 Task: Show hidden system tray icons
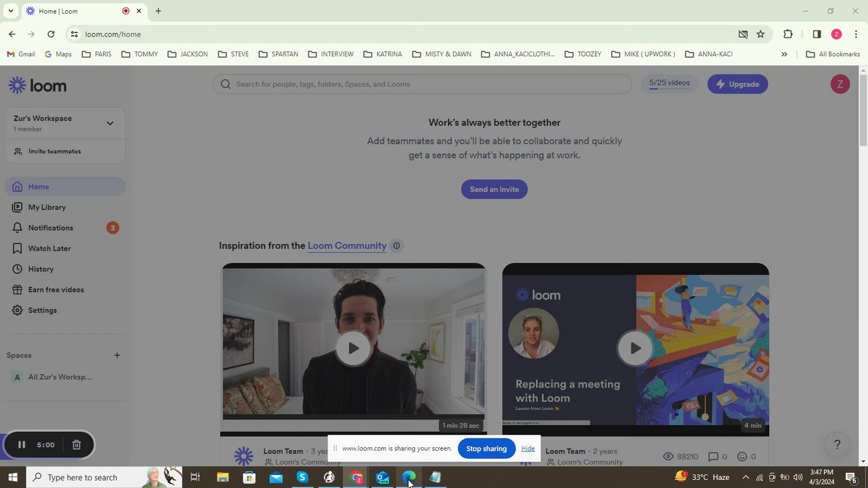746,477
